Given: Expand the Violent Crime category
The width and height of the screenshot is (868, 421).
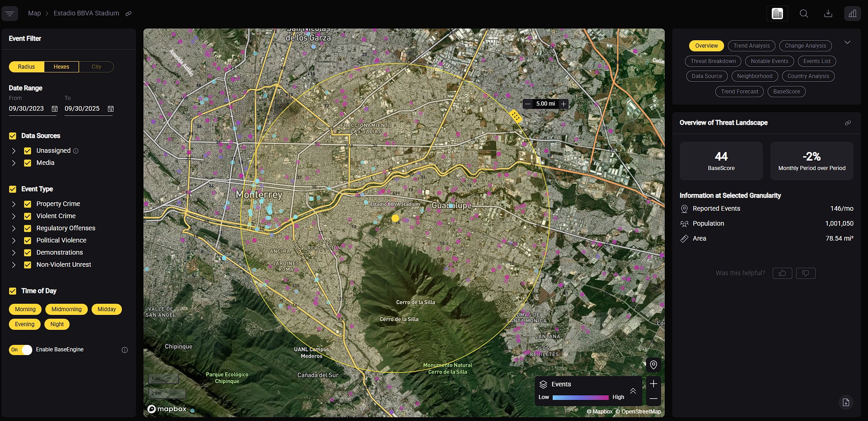Looking at the screenshot, I should pos(14,216).
